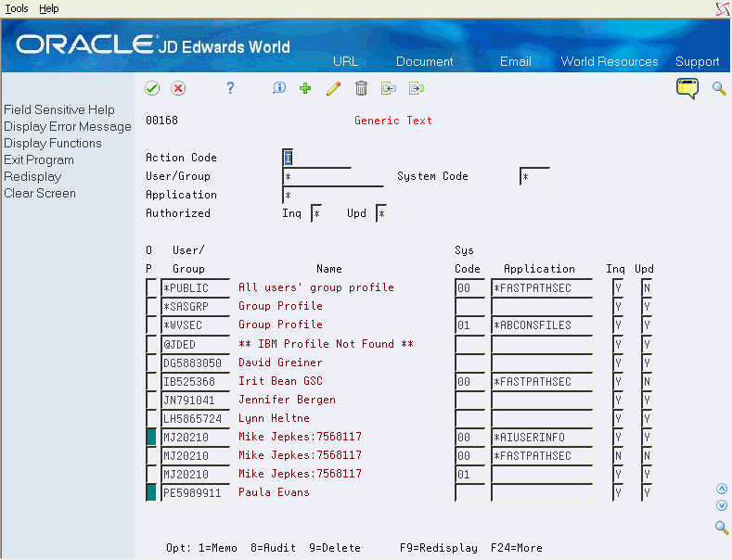Click the icon at the menu bar's right end
Screen dimensions: 732x560
click(x=723, y=9)
